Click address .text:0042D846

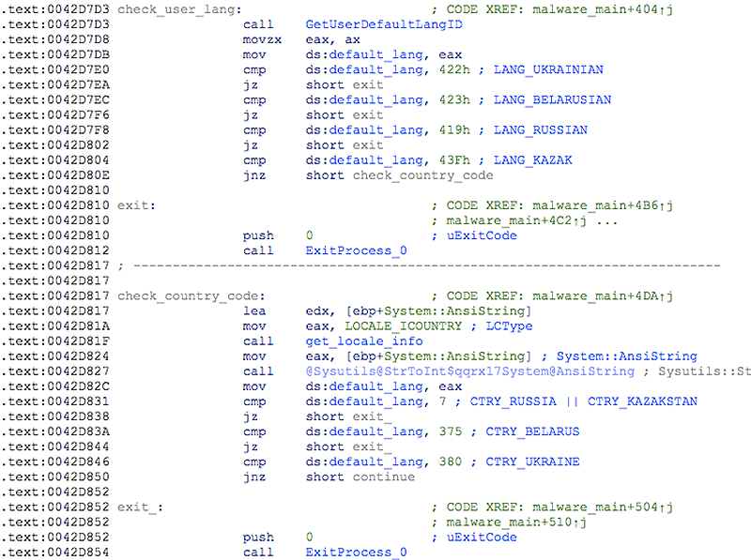(55, 462)
